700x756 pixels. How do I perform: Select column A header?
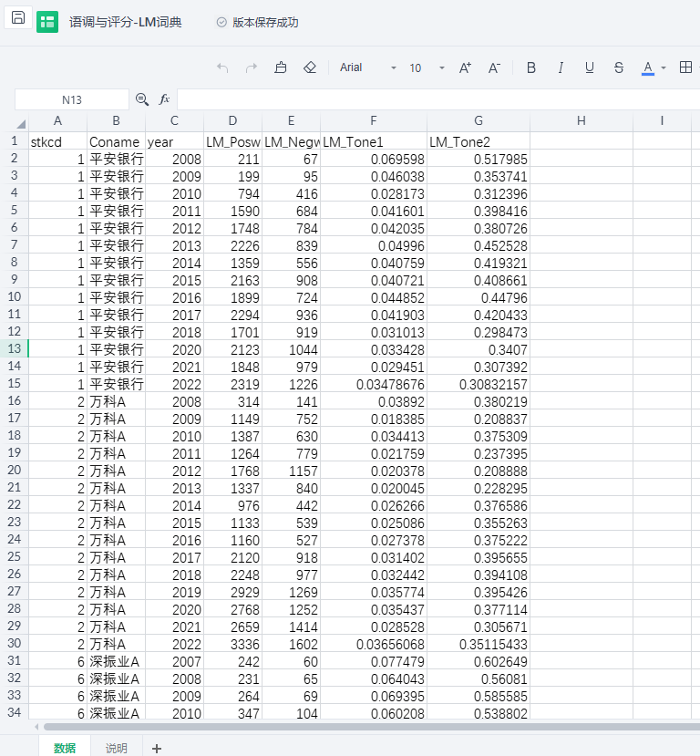(x=57, y=121)
